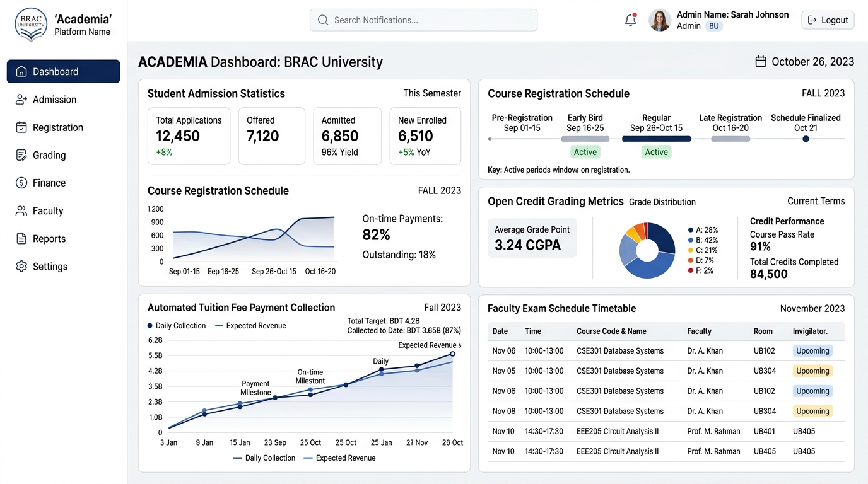Open the notifications bell
Image resolution: width=868 pixels, height=484 pixels.
630,20
